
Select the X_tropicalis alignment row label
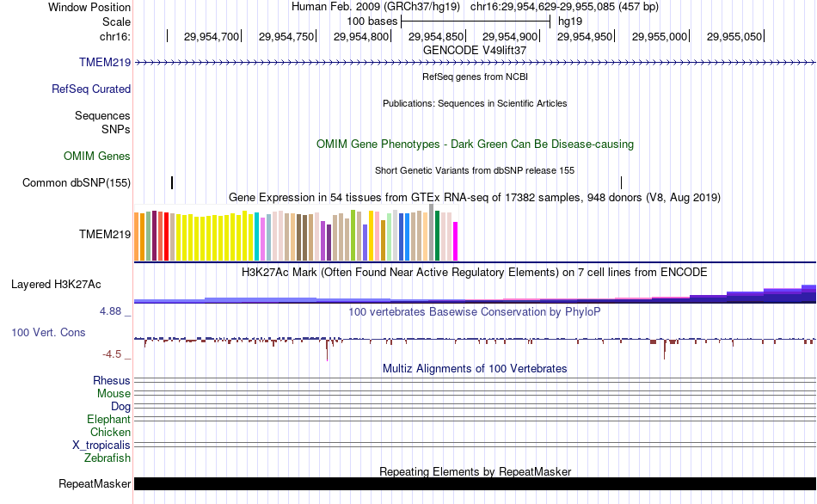coord(101,445)
